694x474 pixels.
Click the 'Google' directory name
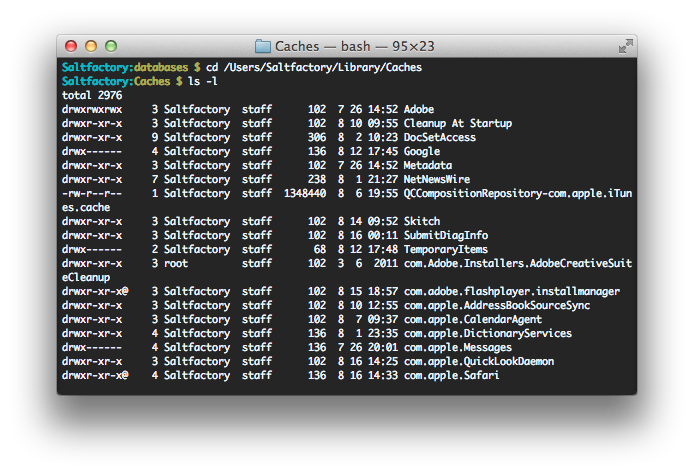[422, 152]
